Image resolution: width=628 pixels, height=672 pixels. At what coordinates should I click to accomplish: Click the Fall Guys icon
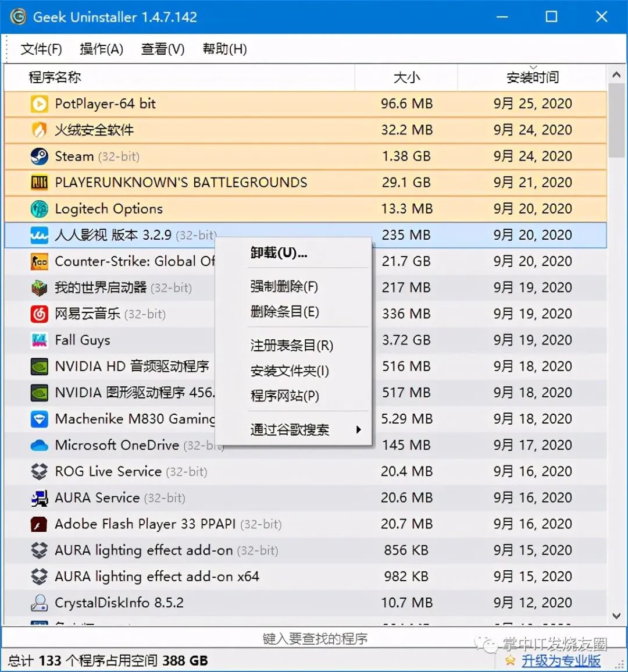39,340
